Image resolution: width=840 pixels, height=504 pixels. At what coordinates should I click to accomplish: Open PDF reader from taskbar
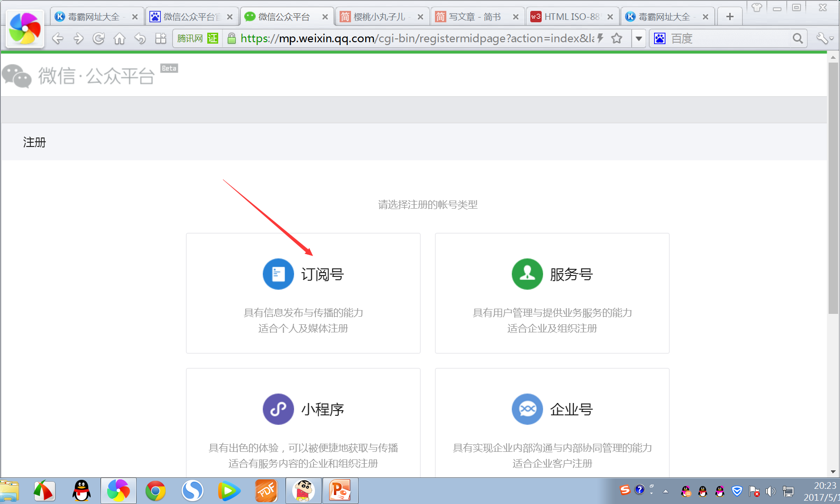[266, 491]
